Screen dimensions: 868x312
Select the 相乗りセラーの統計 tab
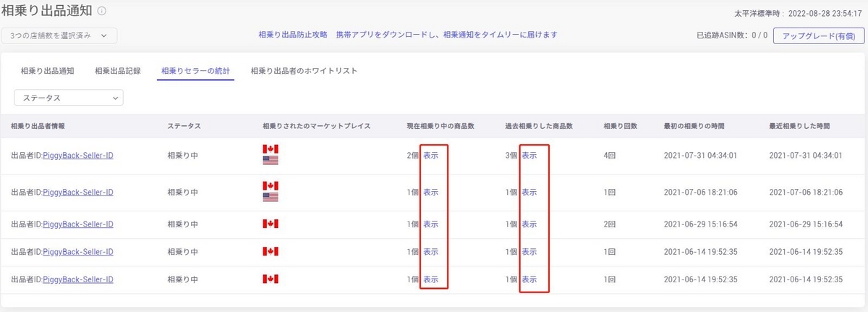point(195,71)
